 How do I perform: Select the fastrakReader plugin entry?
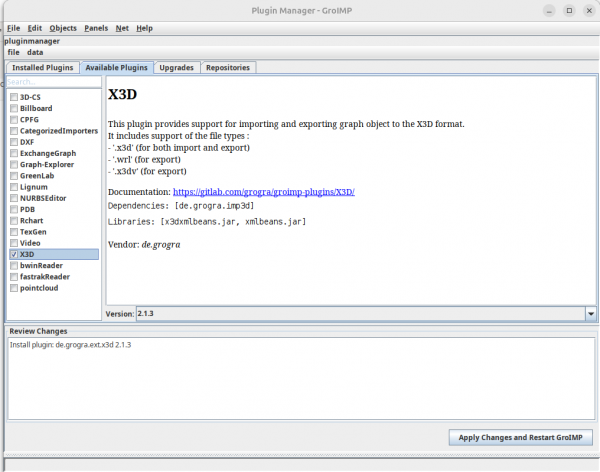[x=44, y=277]
